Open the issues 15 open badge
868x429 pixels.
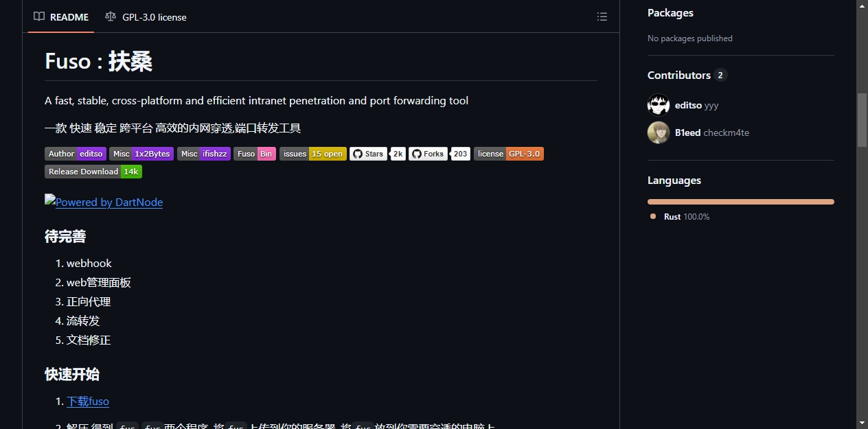point(313,154)
